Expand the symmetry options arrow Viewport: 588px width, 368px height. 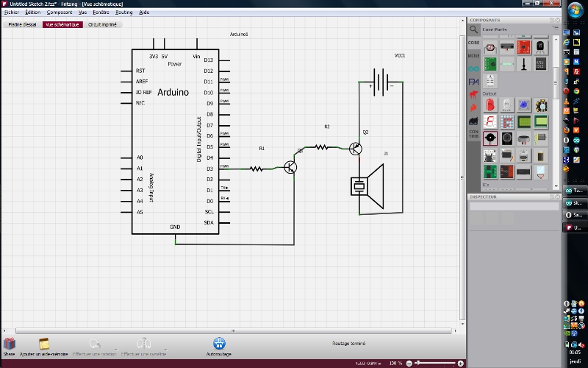tap(166, 350)
